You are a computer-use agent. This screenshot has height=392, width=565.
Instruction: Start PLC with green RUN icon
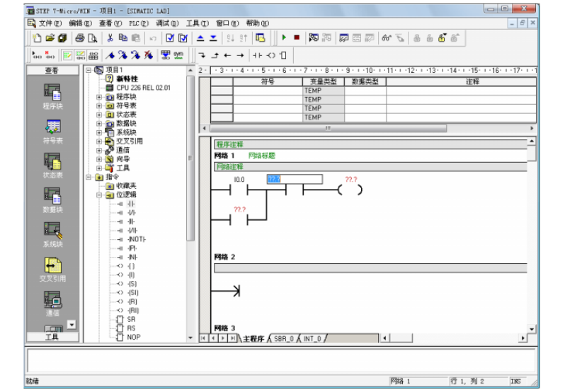[x=284, y=38]
